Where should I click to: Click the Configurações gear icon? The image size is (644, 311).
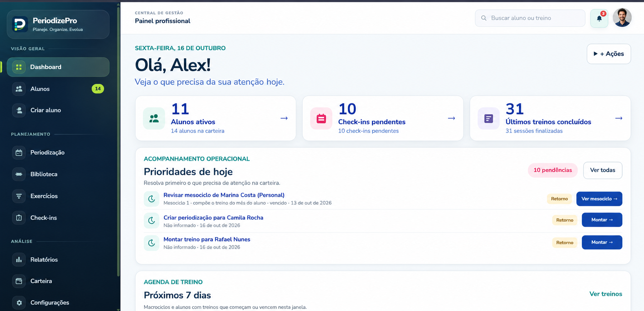[x=19, y=302]
